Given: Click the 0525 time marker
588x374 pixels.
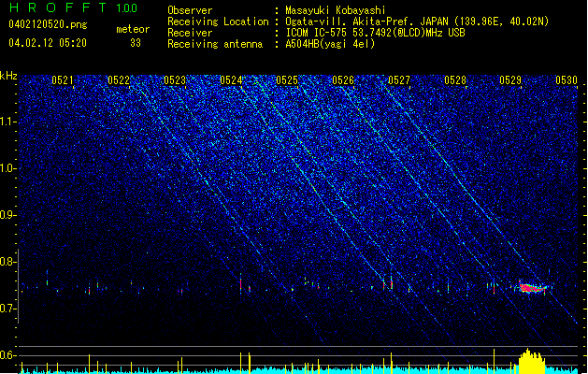Looking at the screenshot, I should 287,80.
